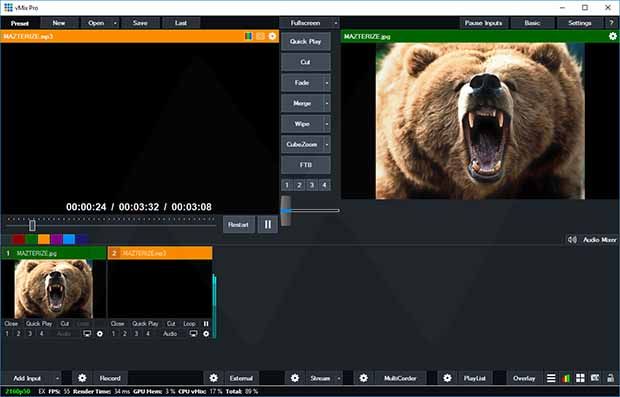
Task: Toggle overlay 4 on input 2
Action: 147,334
